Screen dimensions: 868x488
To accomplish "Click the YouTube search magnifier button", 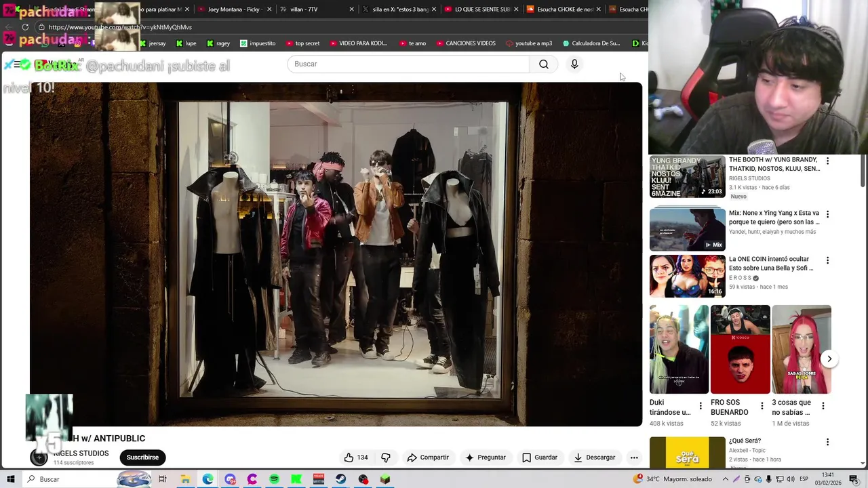I will coord(544,64).
